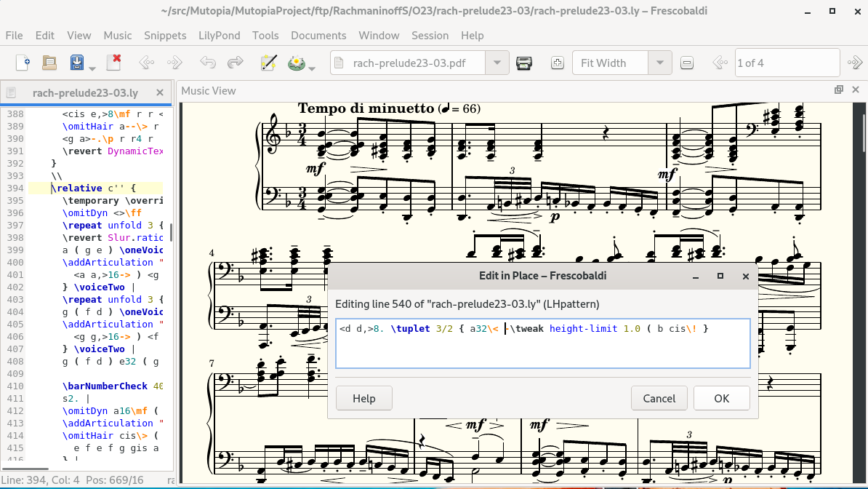
Task: Click the Open file folder icon
Action: pos(49,63)
